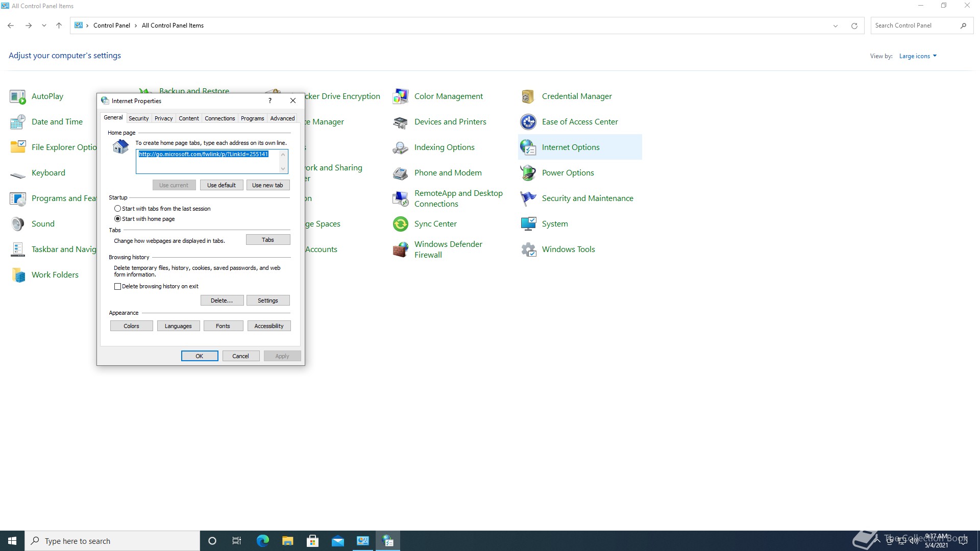Enable Delete browsing history on exit
This screenshot has height=551, width=980.
pyautogui.click(x=118, y=287)
